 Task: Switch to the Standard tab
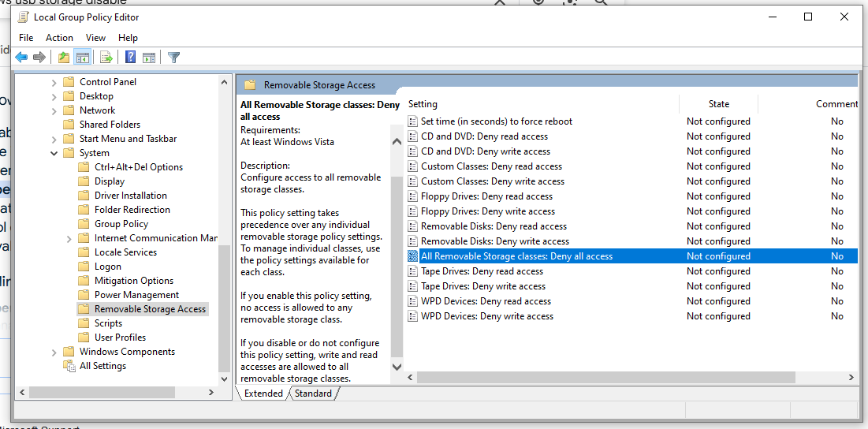click(313, 394)
